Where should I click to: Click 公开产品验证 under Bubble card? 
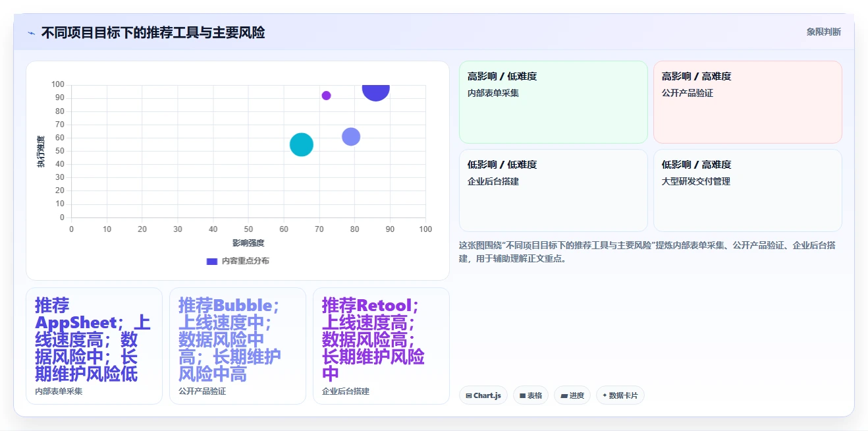(x=202, y=391)
